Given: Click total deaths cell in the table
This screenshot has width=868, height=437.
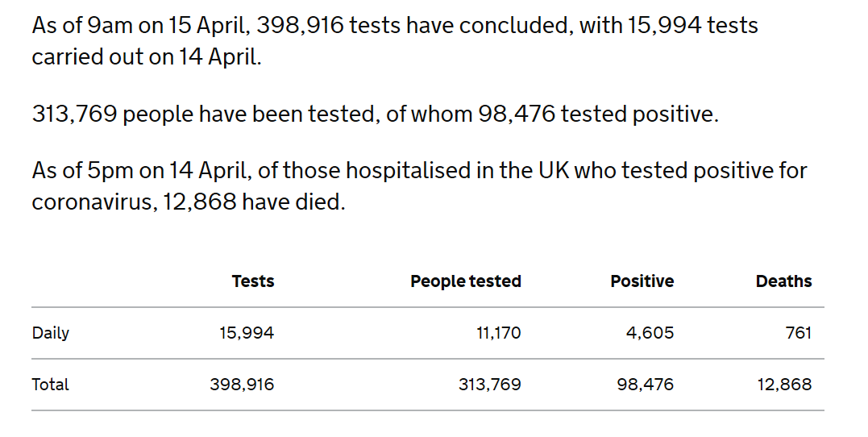Looking at the screenshot, I should [x=784, y=385].
